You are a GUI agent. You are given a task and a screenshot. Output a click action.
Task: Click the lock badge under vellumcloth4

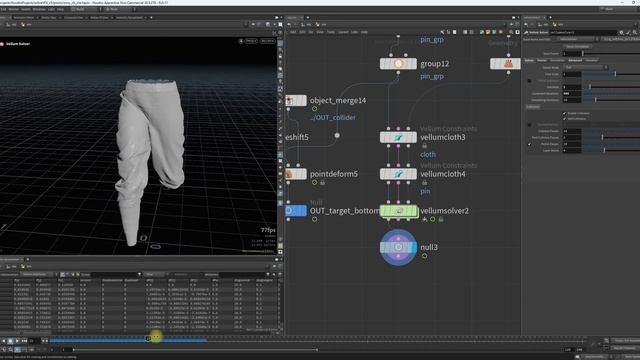[424, 182]
